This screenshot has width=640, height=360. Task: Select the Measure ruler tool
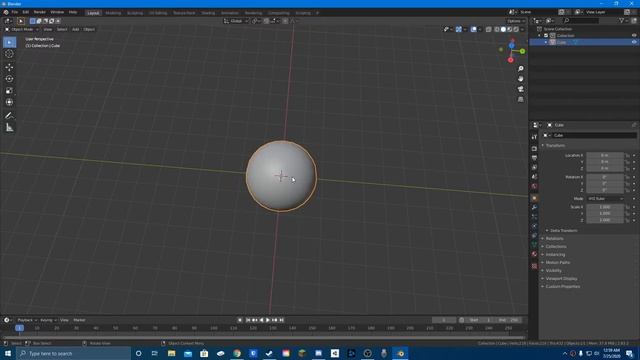click(9, 128)
